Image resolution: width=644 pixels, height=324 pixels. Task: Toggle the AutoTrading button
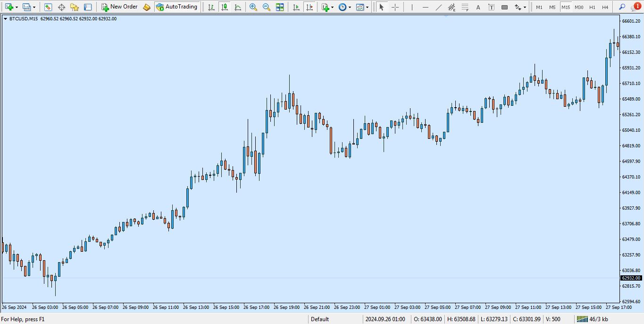pyautogui.click(x=177, y=7)
